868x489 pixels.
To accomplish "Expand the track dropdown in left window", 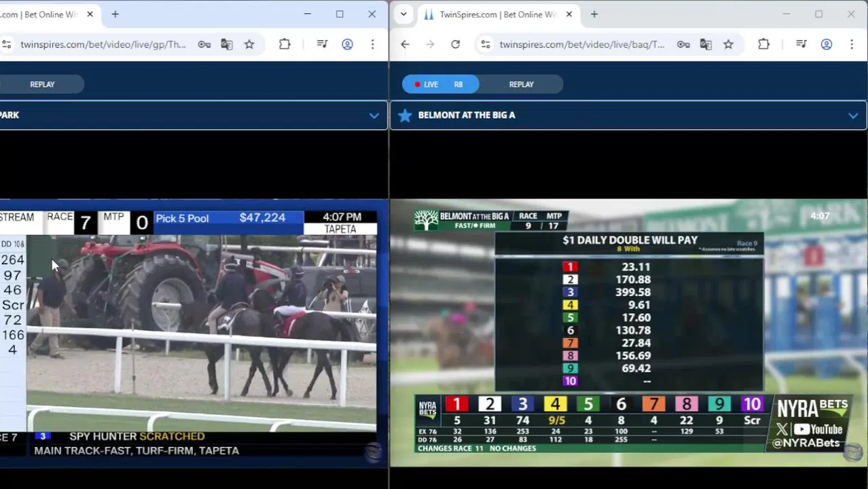I will pos(374,115).
